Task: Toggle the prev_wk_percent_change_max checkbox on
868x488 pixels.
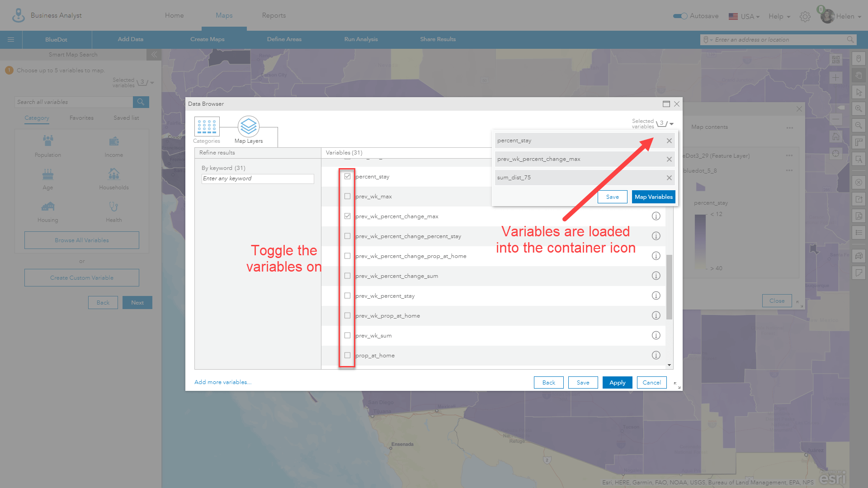Action: tap(347, 216)
